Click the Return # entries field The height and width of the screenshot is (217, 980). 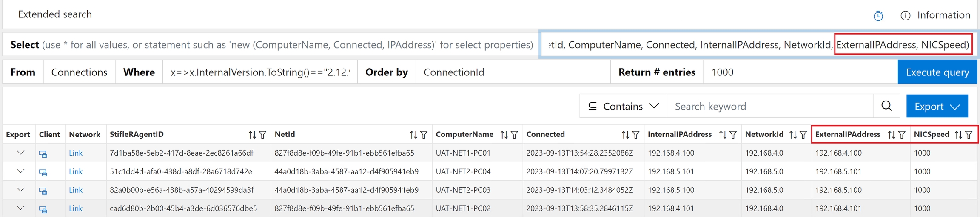point(800,72)
